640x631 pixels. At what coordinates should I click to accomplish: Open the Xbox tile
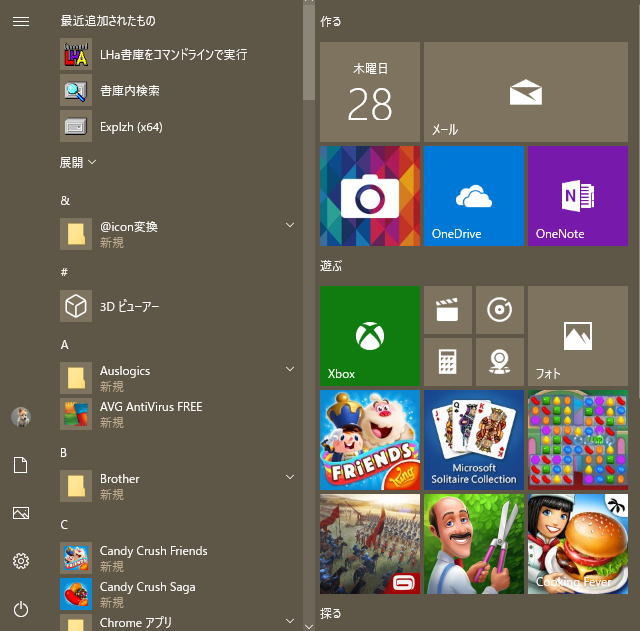(x=370, y=336)
